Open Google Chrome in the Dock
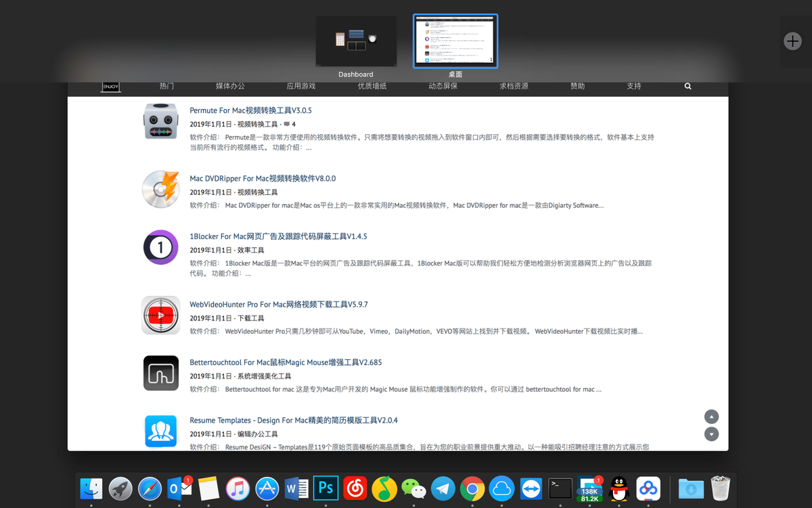This screenshot has height=508, width=812. coord(472,488)
